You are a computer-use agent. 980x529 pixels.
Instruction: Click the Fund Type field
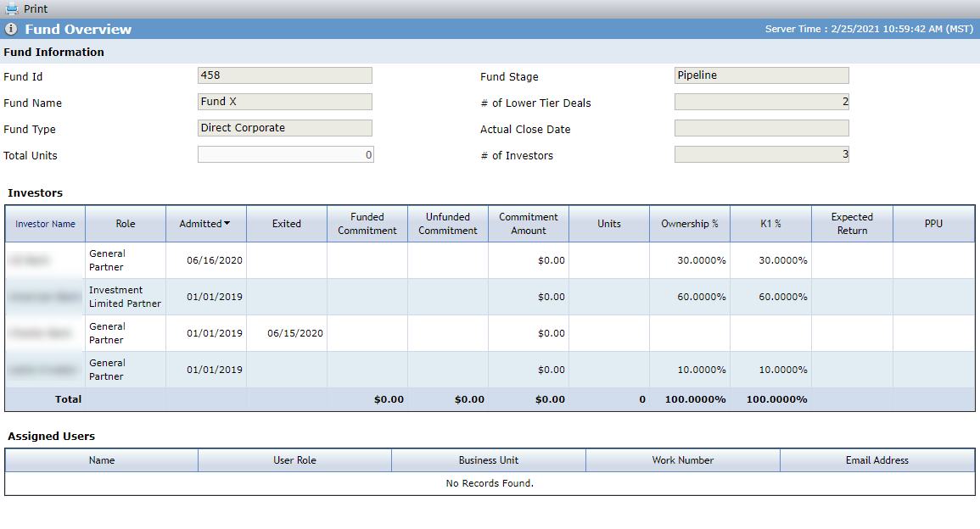pos(285,128)
